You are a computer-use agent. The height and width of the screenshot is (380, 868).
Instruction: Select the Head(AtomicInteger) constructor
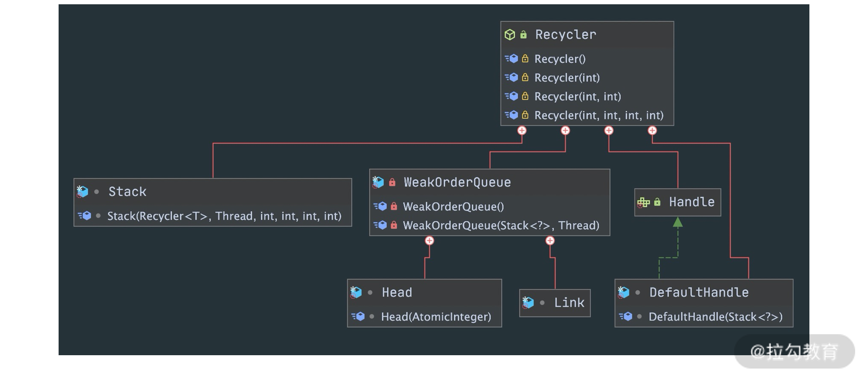click(x=435, y=317)
